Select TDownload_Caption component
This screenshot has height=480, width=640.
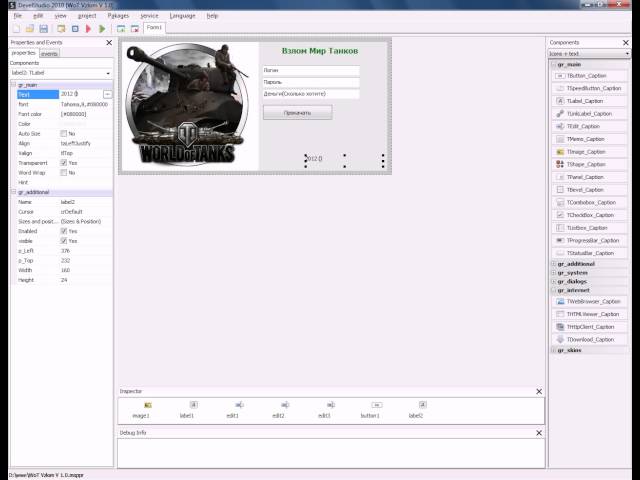[x=589, y=339]
